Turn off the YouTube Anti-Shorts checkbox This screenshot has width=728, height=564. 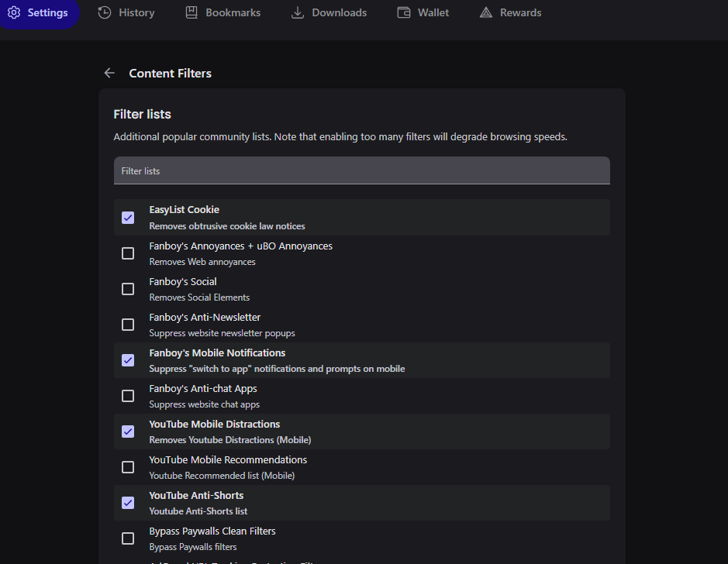[x=128, y=503]
